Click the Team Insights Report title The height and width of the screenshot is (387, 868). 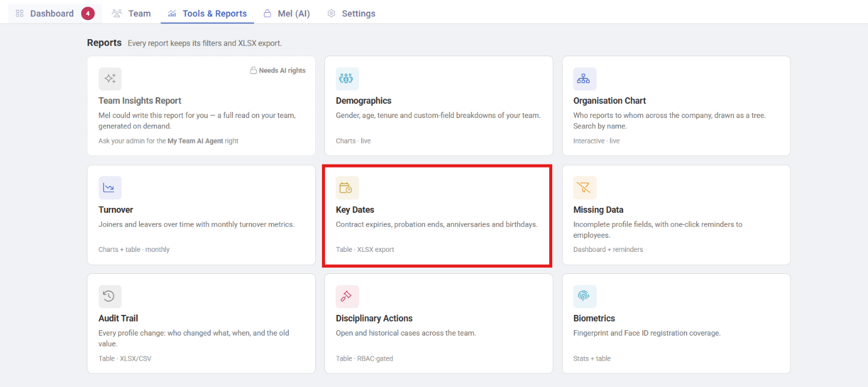[140, 101]
